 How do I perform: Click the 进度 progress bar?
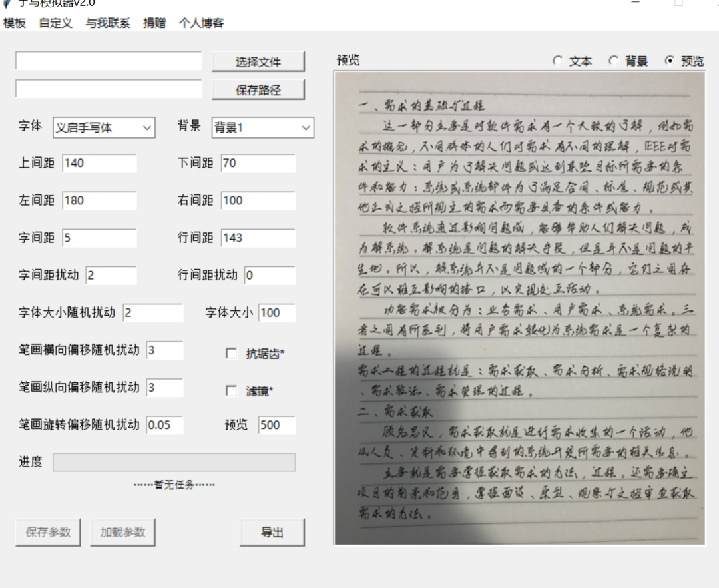pos(174,462)
